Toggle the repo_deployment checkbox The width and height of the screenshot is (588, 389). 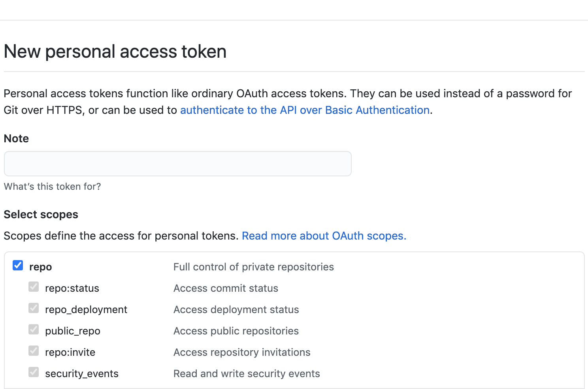coord(34,308)
